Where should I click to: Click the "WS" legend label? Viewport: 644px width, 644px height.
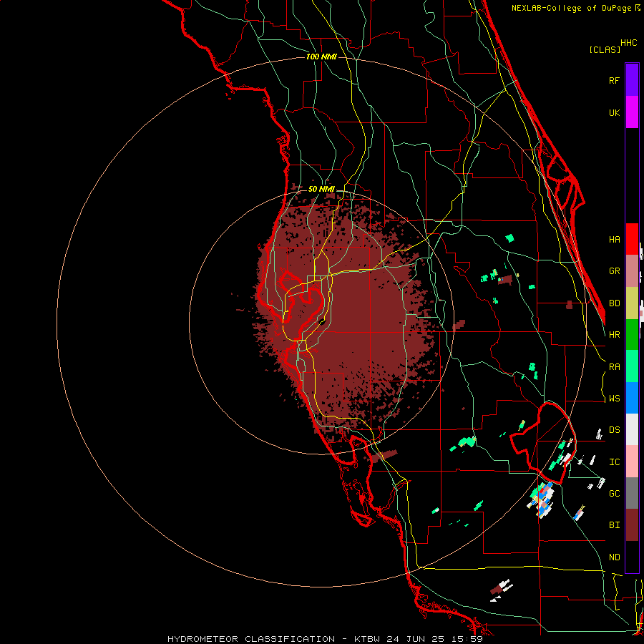tap(614, 399)
